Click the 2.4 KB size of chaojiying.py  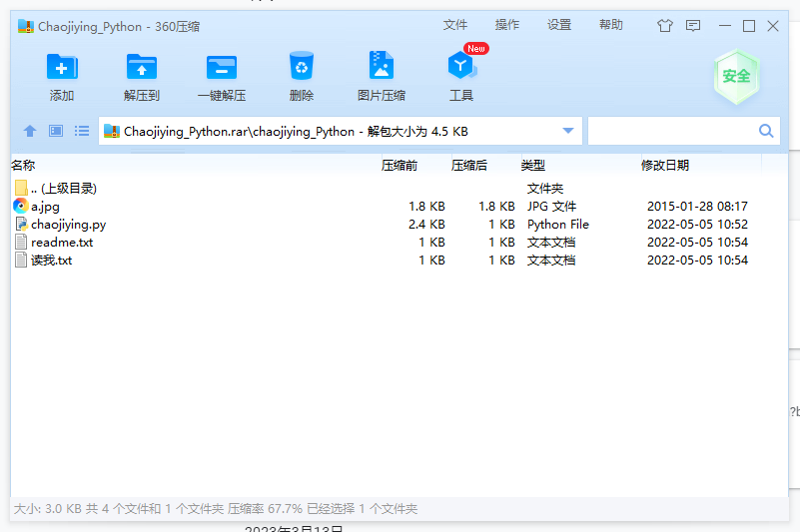(426, 225)
